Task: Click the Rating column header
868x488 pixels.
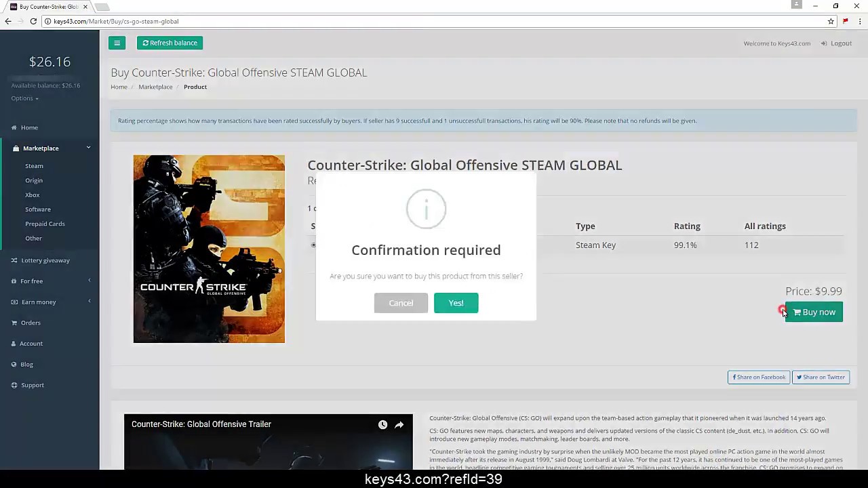Action: (687, 226)
